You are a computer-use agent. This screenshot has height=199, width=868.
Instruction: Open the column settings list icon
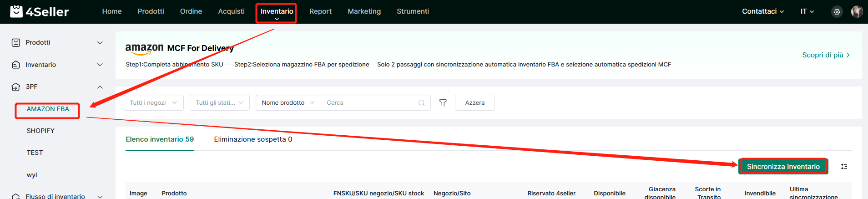(x=844, y=167)
